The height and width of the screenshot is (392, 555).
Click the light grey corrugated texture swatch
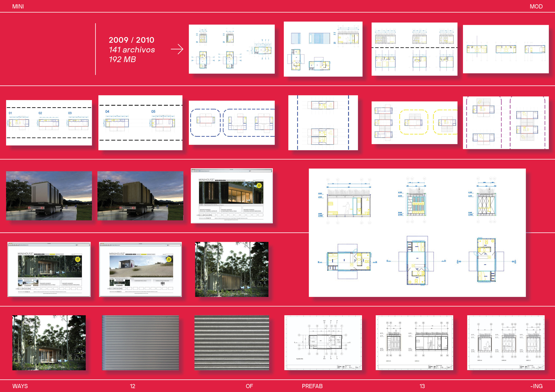click(140, 342)
